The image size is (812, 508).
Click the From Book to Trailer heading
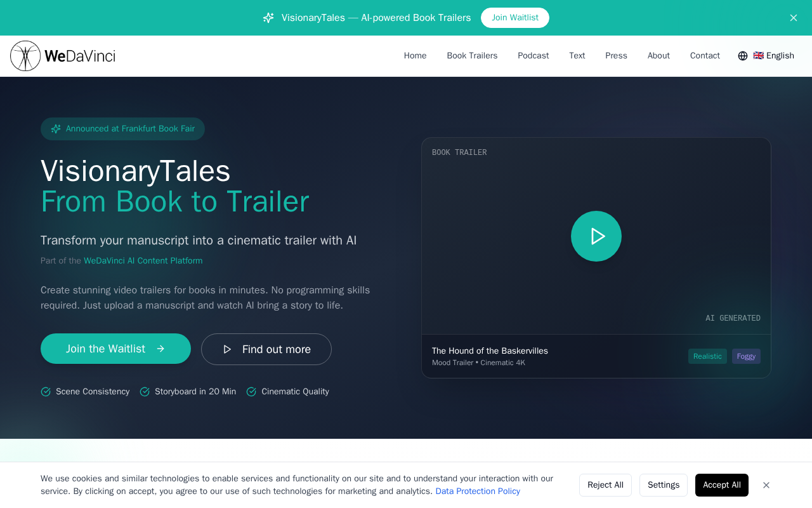pos(175,201)
